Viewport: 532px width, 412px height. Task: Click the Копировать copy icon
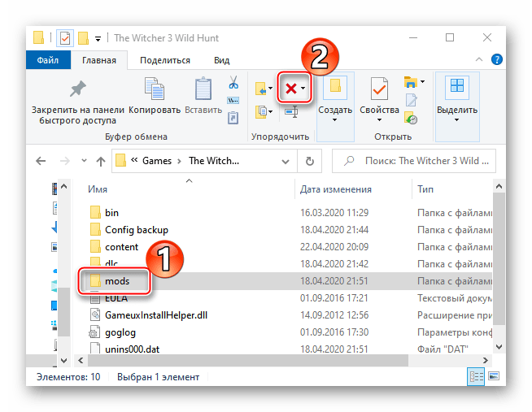[155, 89]
